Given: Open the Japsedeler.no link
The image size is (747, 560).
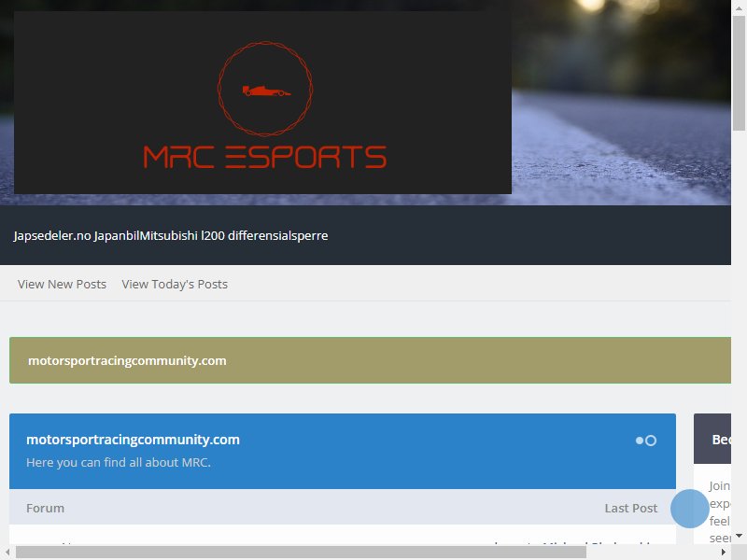Looking at the screenshot, I should pos(52,236).
